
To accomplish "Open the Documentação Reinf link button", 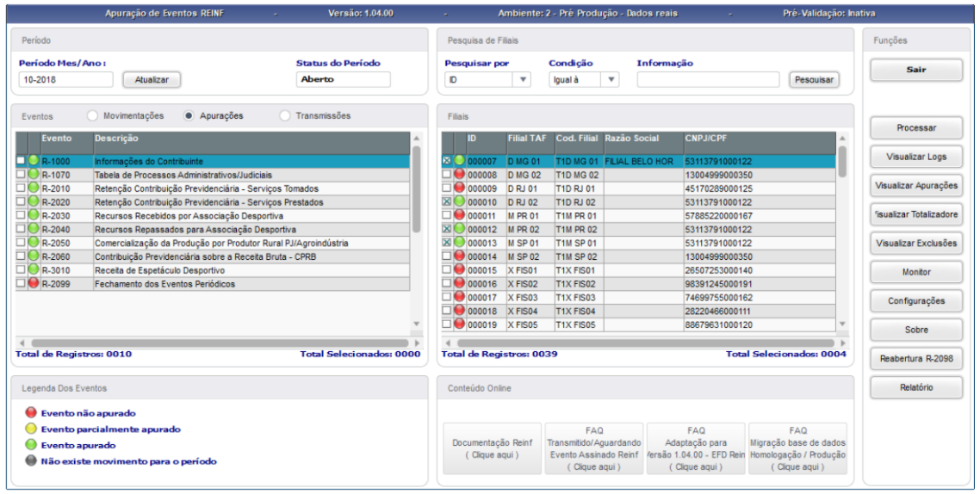I will tap(493, 448).
